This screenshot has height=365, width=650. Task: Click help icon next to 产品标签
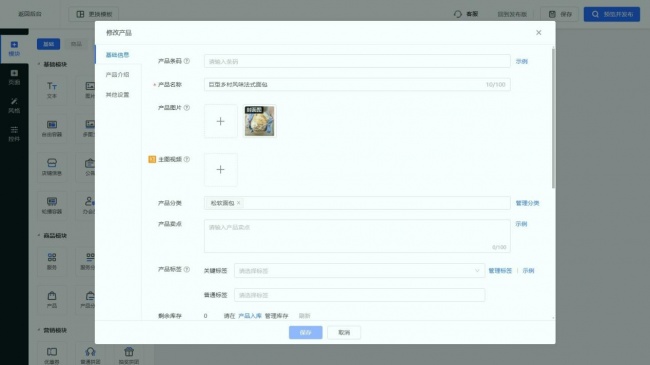pyautogui.click(x=187, y=269)
